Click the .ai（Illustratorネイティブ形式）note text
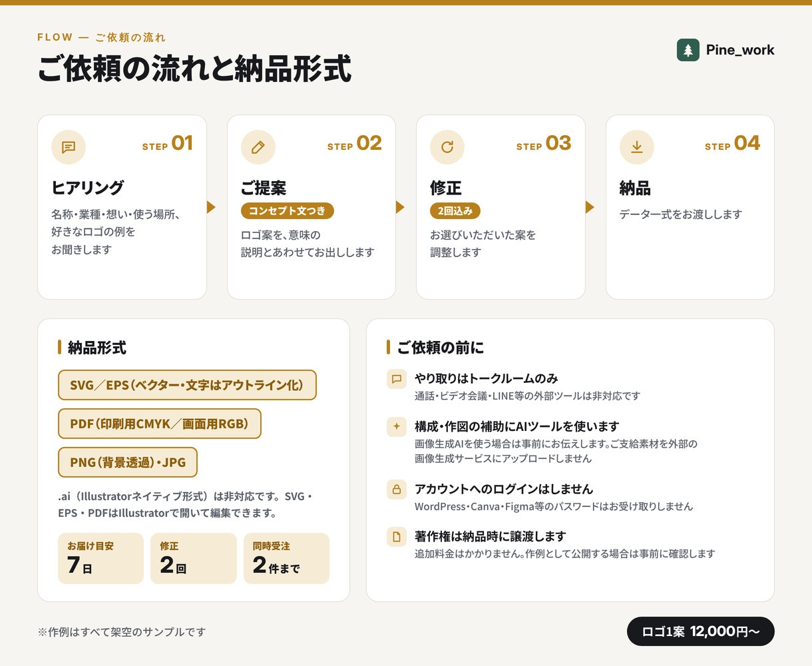The image size is (812, 666). pyautogui.click(x=186, y=505)
